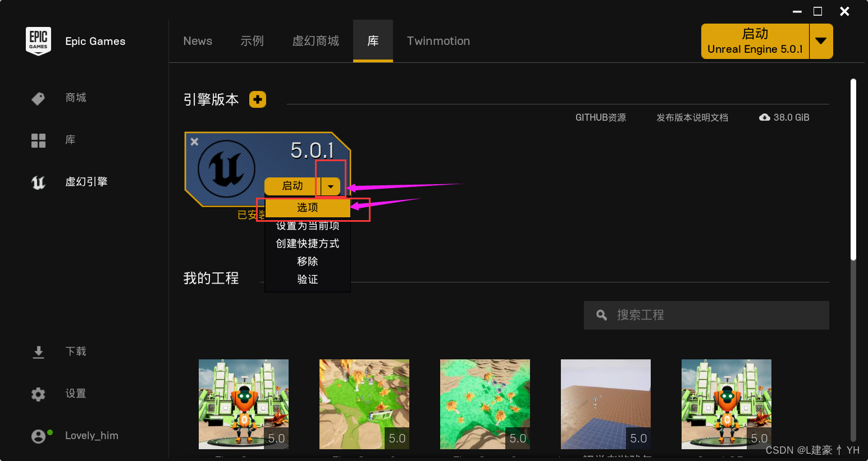Switch to the 示例 tab

coord(252,41)
